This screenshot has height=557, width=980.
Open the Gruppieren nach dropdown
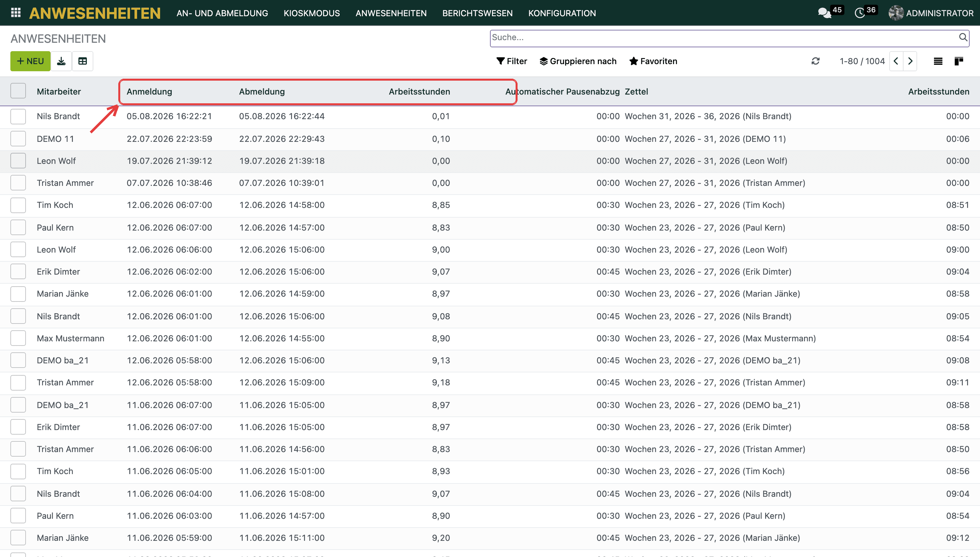tap(578, 61)
